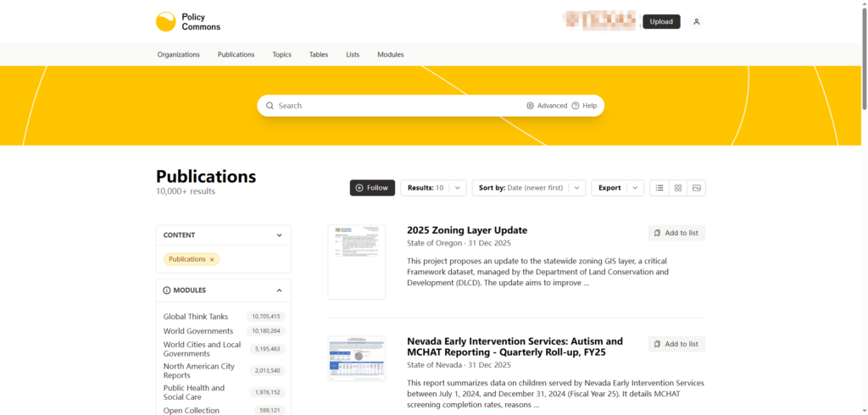
Task: Open the user account profile icon
Action: click(x=696, y=22)
